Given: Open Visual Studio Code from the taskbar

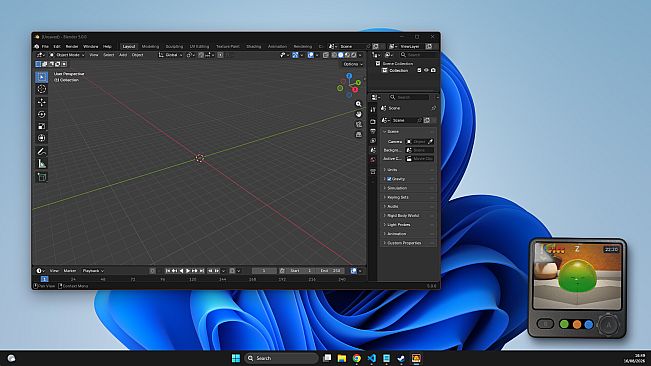Looking at the screenshot, I should pyautogui.click(x=372, y=358).
